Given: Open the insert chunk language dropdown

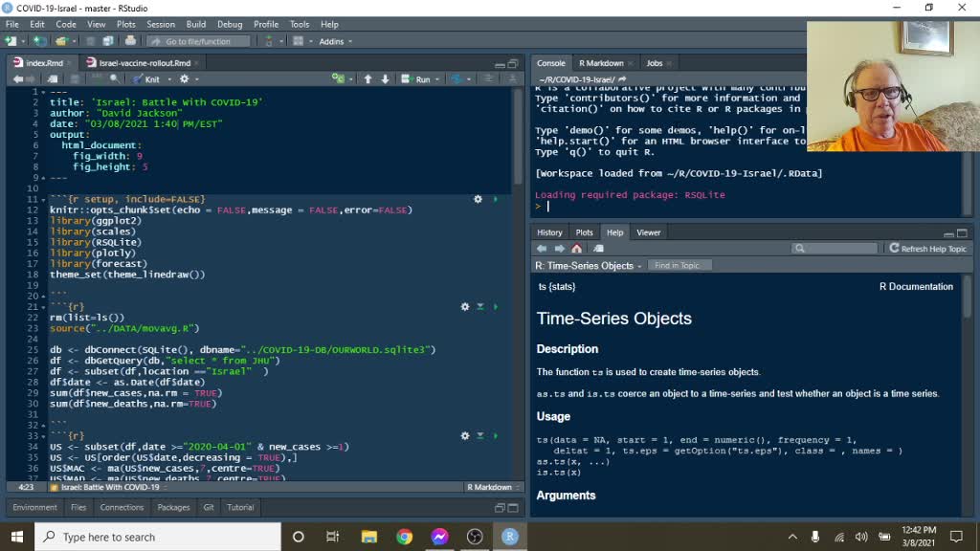Looking at the screenshot, I should 350,79.
